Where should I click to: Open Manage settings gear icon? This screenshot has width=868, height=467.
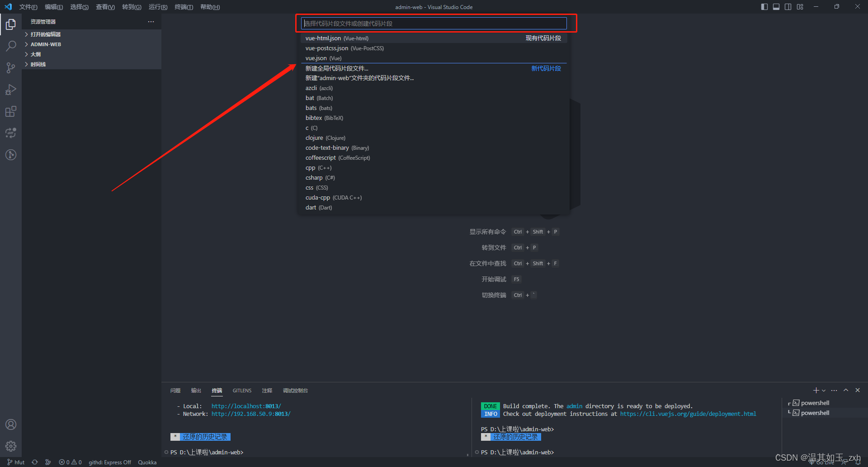pyautogui.click(x=11, y=446)
